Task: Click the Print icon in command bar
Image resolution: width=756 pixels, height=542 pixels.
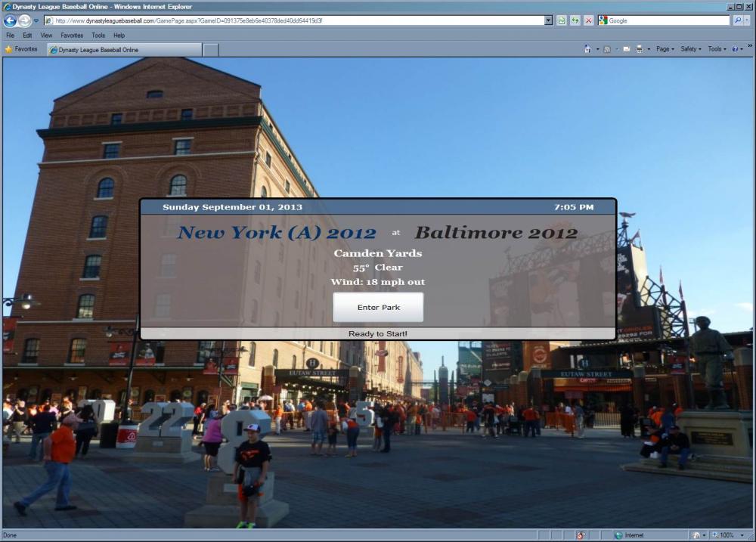Action: tap(639, 49)
